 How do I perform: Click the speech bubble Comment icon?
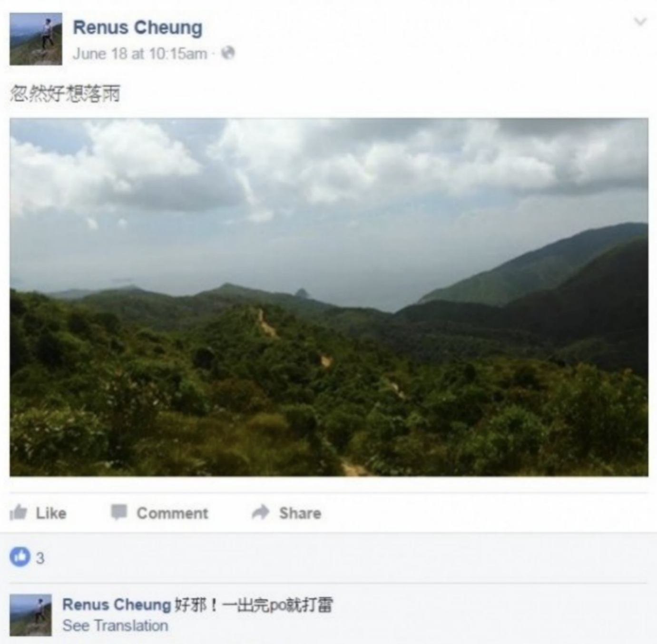(x=119, y=512)
